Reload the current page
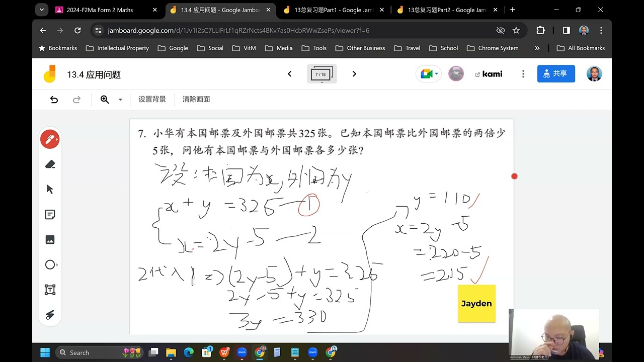This screenshot has height=362, width=644. tap(77, 31)
